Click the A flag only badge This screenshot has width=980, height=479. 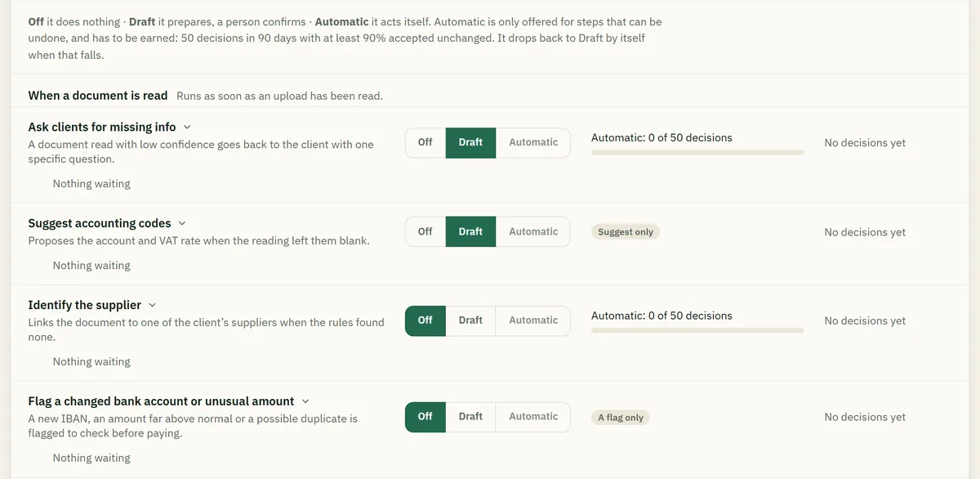(x=621, y=418)
